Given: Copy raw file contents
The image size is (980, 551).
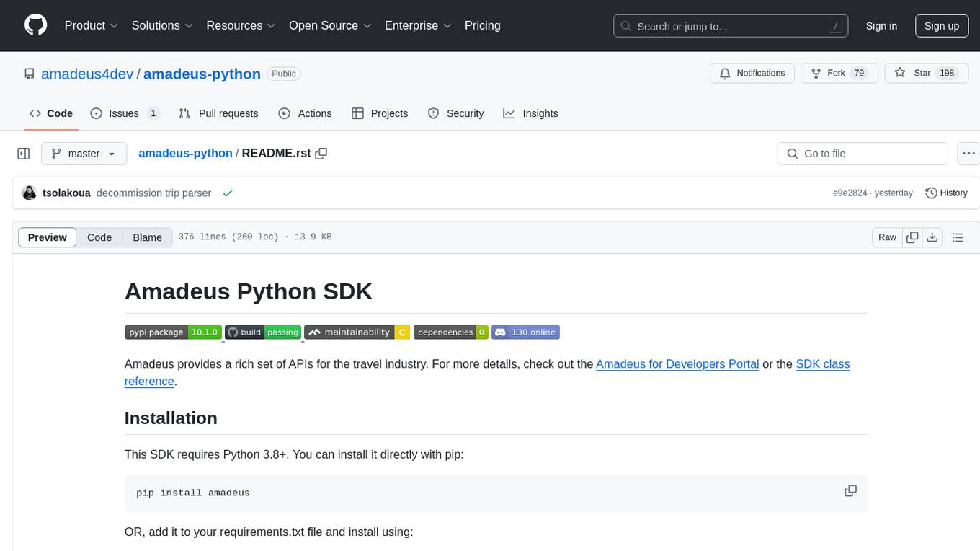Looking at the screenshot, I should point(912,237).
